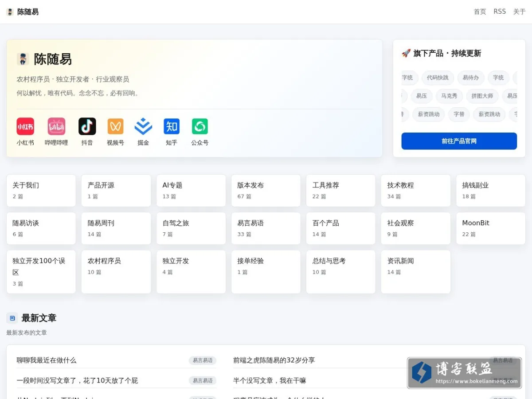Open the 随易访谈 category card
This screenshot has height=399, width=532.
41,228
